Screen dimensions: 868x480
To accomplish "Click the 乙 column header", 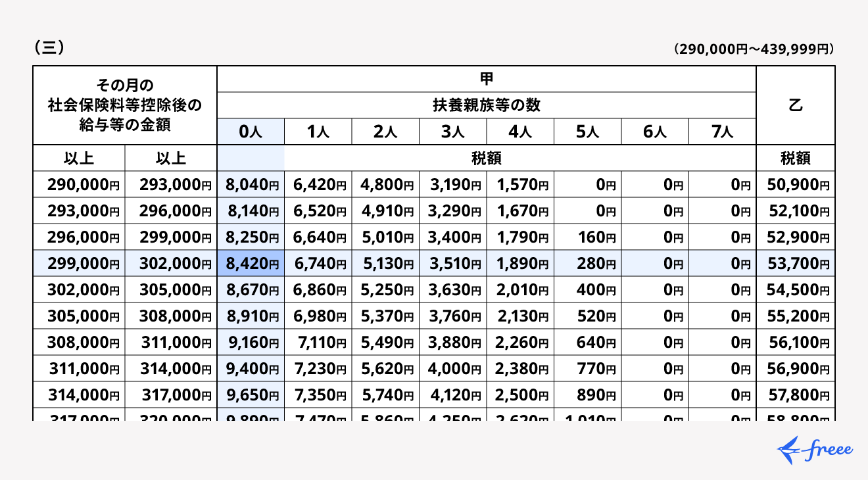I will pyautogui.click(x=796, y=105).
